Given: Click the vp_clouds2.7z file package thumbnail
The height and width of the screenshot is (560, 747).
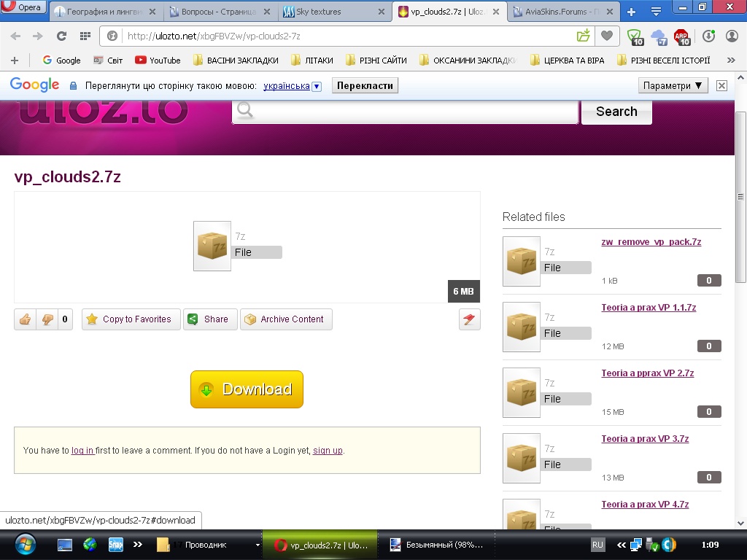Looking at the screenshot, I should [x=212, y=246].
